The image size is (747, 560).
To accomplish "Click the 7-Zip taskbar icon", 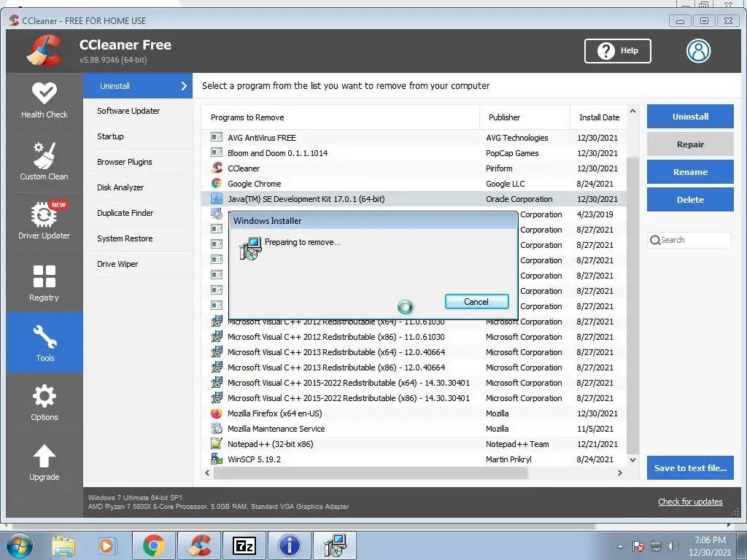I will coord(244,545).
